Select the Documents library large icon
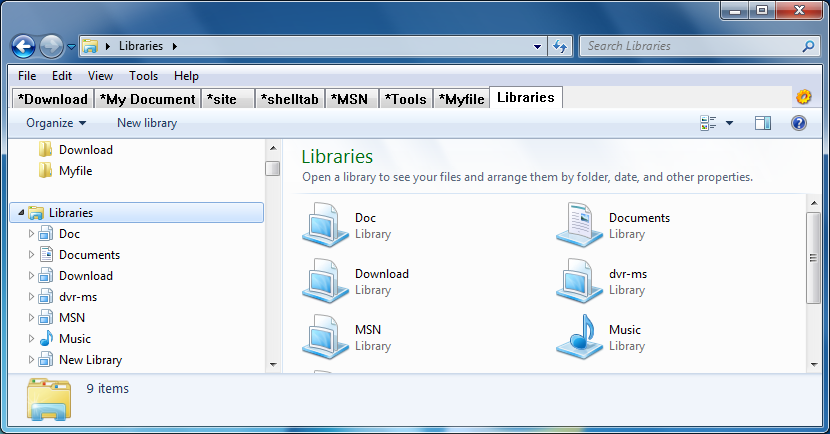 (580, 225)
